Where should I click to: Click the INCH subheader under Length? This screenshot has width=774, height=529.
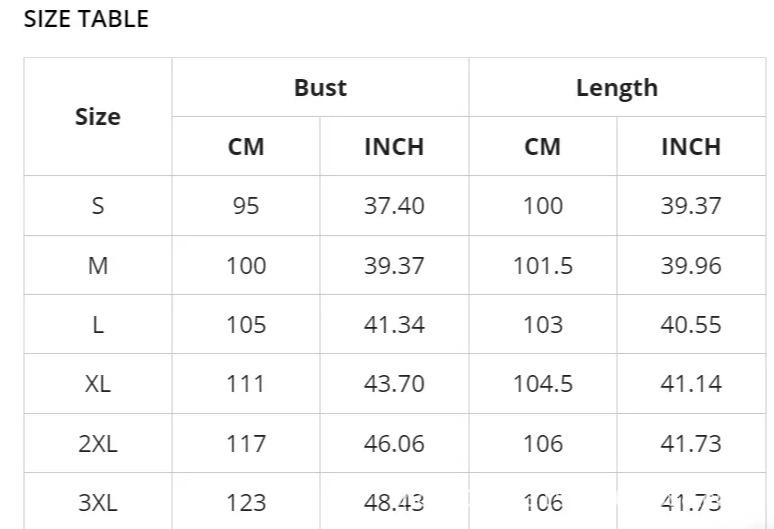click(691, 147)
